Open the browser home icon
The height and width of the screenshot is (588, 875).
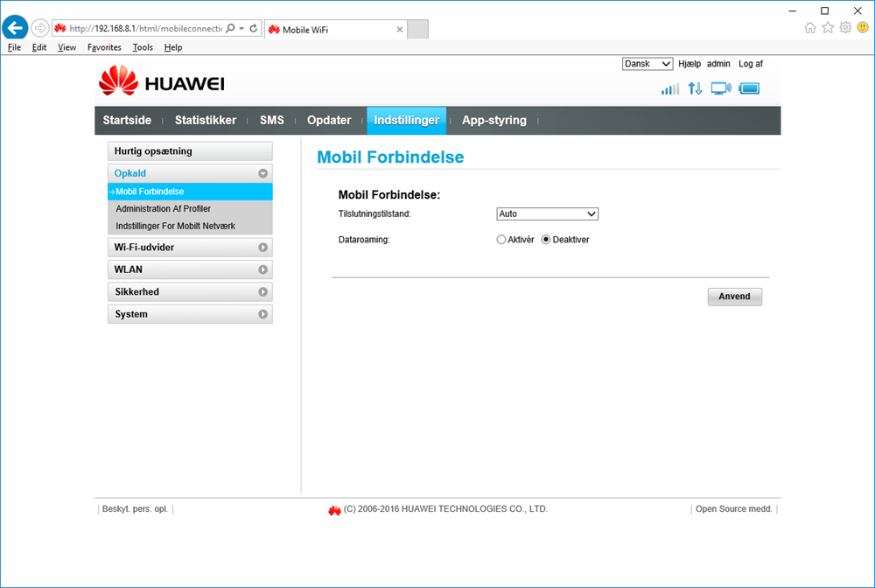coord(810,27)
